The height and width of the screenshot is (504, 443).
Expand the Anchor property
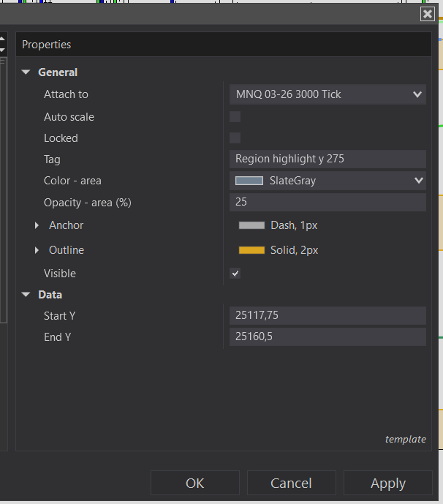[x=37, y=225]
